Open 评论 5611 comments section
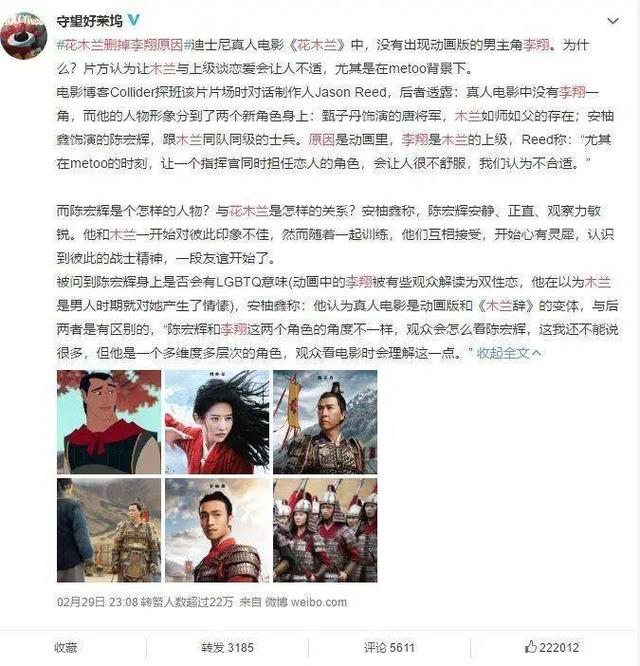The width and height of the screenshot is (640, 666). pyautogui.click(x=389, y=647)
